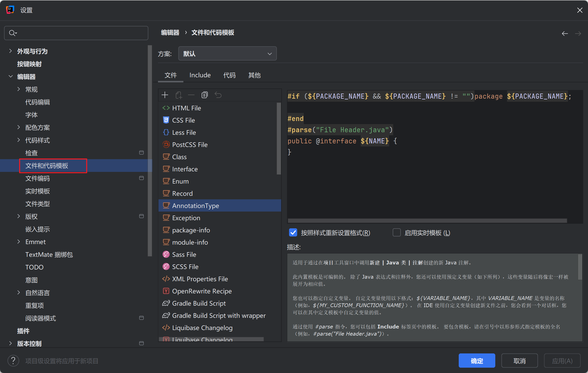Viewport: 588px width, 373px height.
Task: Click the PostCSS File icon
Action: click(x=166, y=144)
